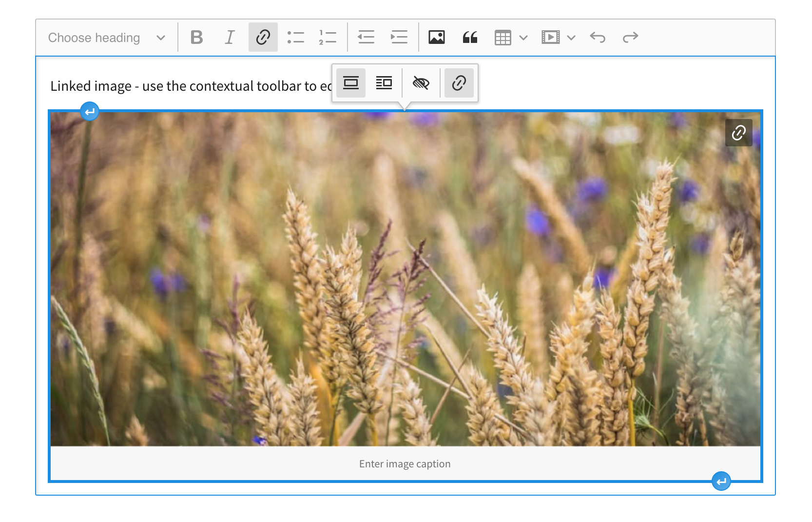This screenshot has width=812, height=522.
Task: Insert media using the video icon
Action: tap(550, 37)
